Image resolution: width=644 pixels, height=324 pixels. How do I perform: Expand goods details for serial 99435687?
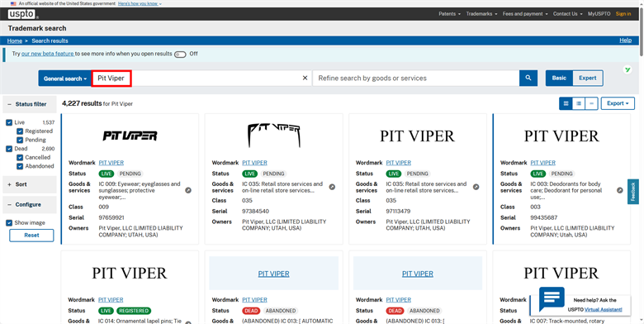pos(620,190)
